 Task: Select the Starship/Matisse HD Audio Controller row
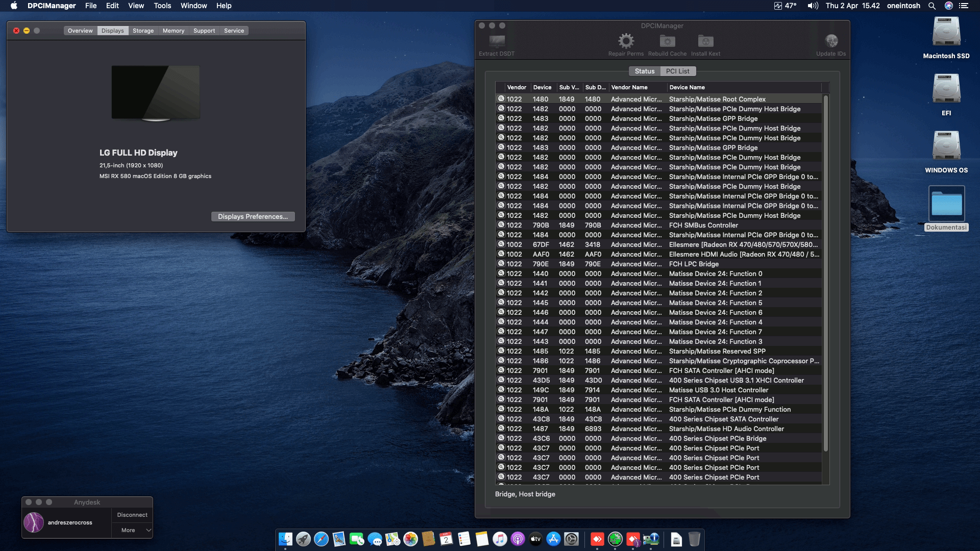point(659,429)
